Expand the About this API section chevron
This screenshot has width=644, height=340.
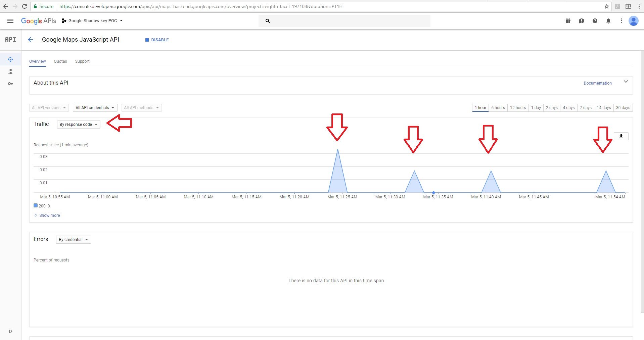point(626,82)
